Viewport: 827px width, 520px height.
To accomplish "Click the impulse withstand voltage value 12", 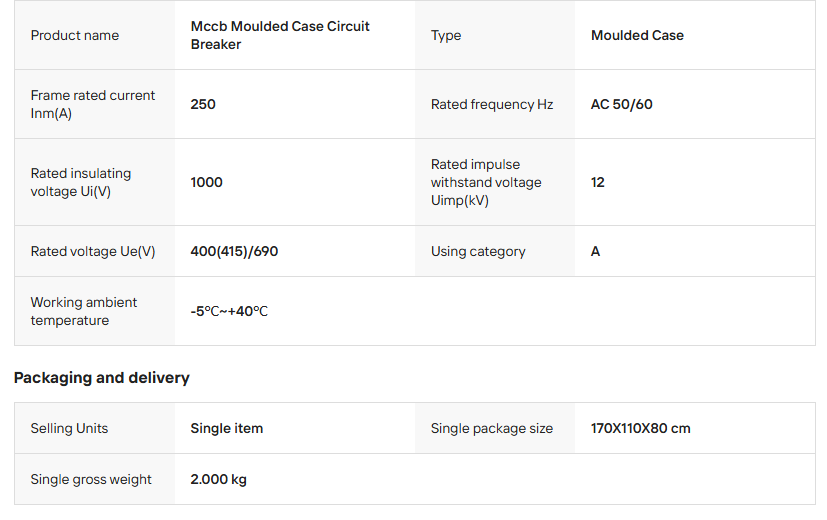I will coord(598,182).
